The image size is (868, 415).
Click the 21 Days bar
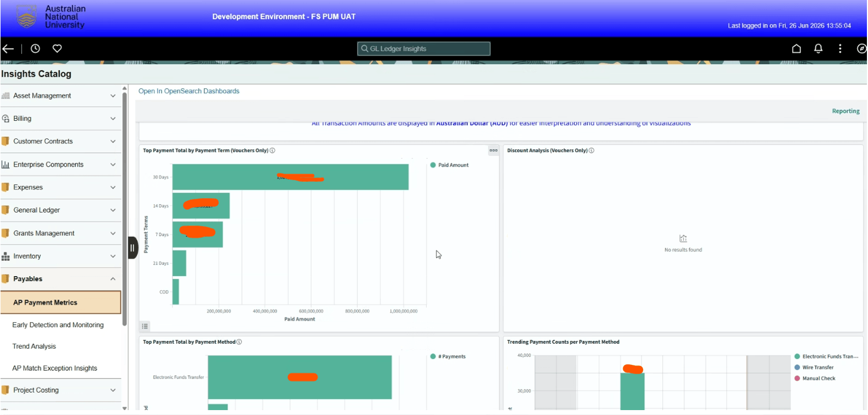coord(179,263)
